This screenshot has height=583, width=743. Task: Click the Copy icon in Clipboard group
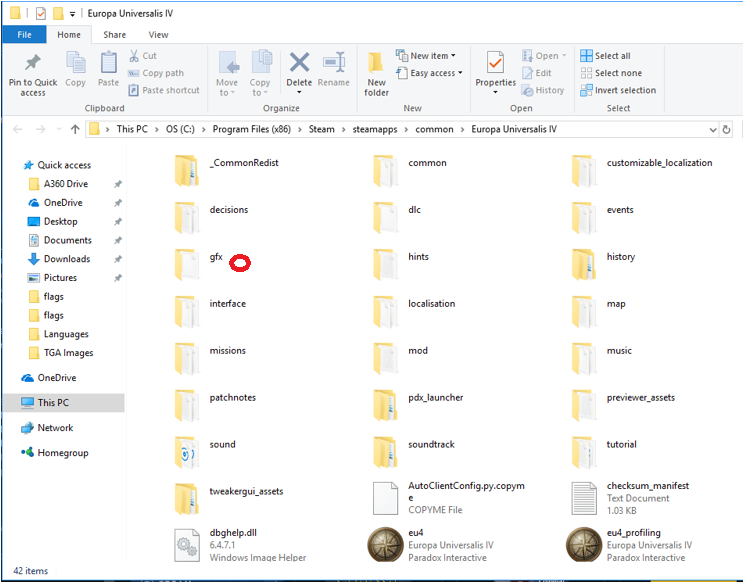pyautogui.click(x=75, y=63)
